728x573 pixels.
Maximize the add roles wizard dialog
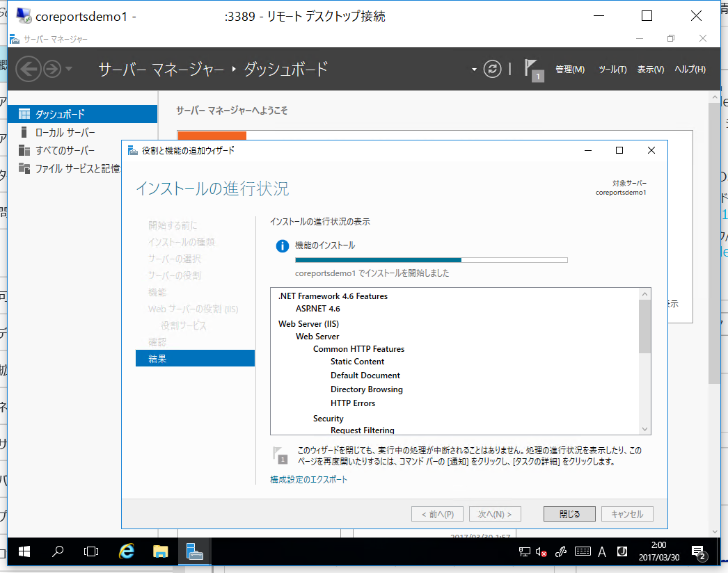(x=619, y=150)
